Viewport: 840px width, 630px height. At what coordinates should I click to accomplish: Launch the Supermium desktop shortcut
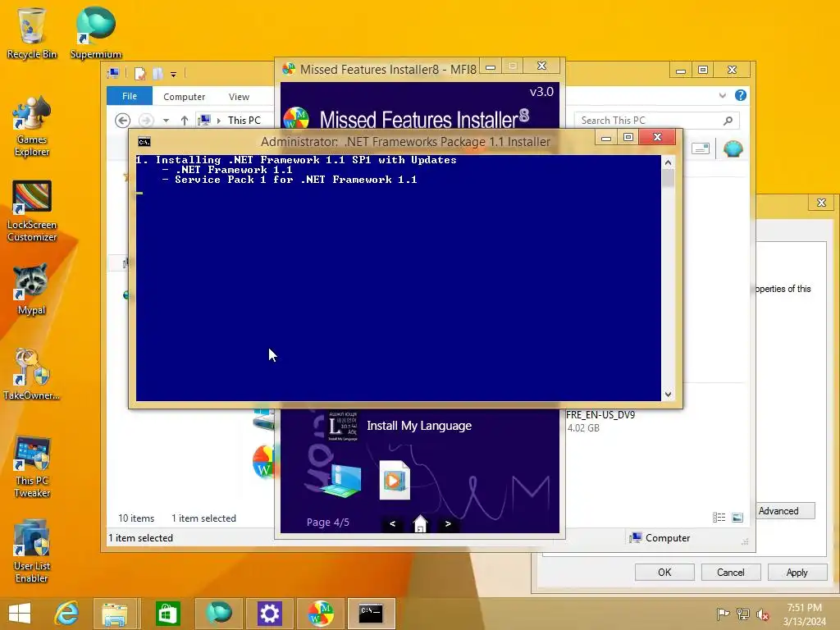click(96, 33)
